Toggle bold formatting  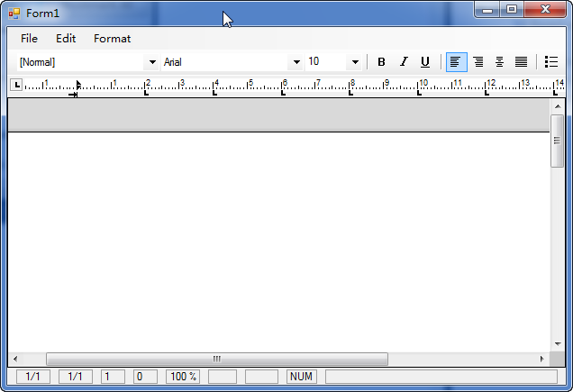coord(381,62)
